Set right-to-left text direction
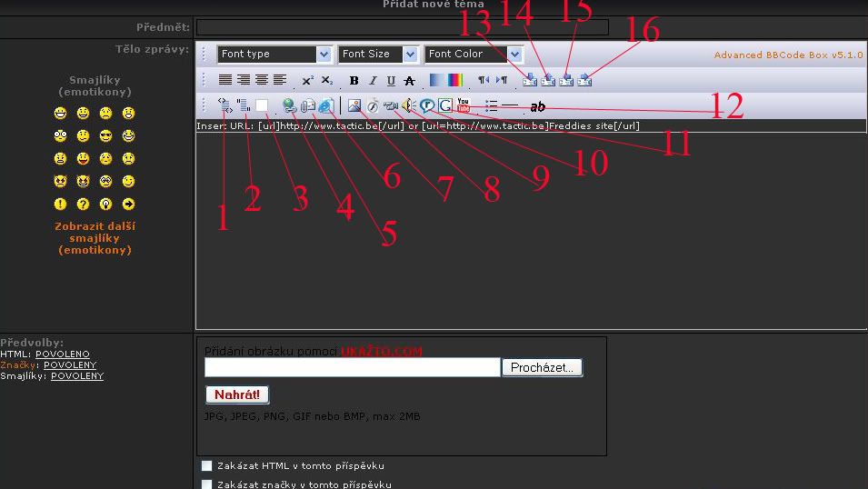 484,80
